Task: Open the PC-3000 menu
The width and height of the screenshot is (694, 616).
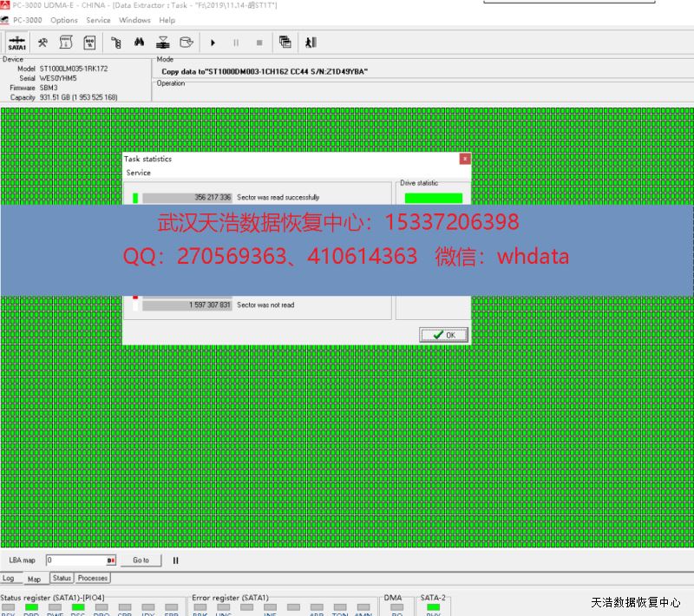Action: tap(27, 20)
